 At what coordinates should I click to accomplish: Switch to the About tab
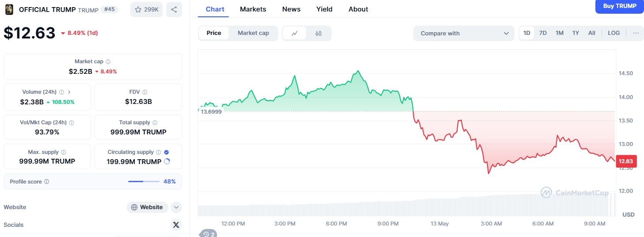pyautogui.click(x=358, y=9)
